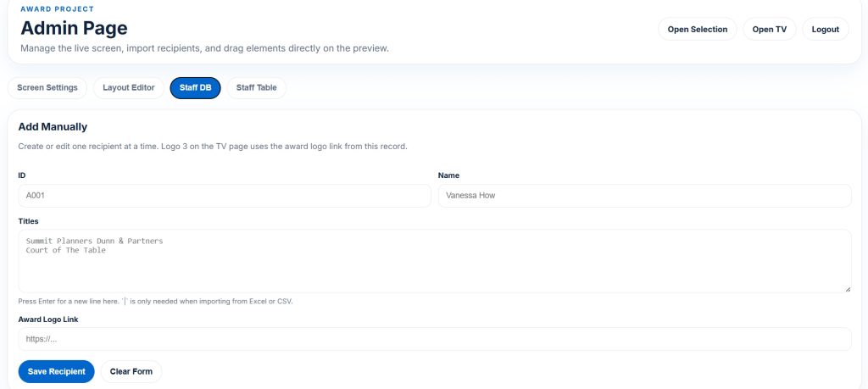The image size is (868, 389).
Task: Log out of the admin page
Action: click(825, 30)
